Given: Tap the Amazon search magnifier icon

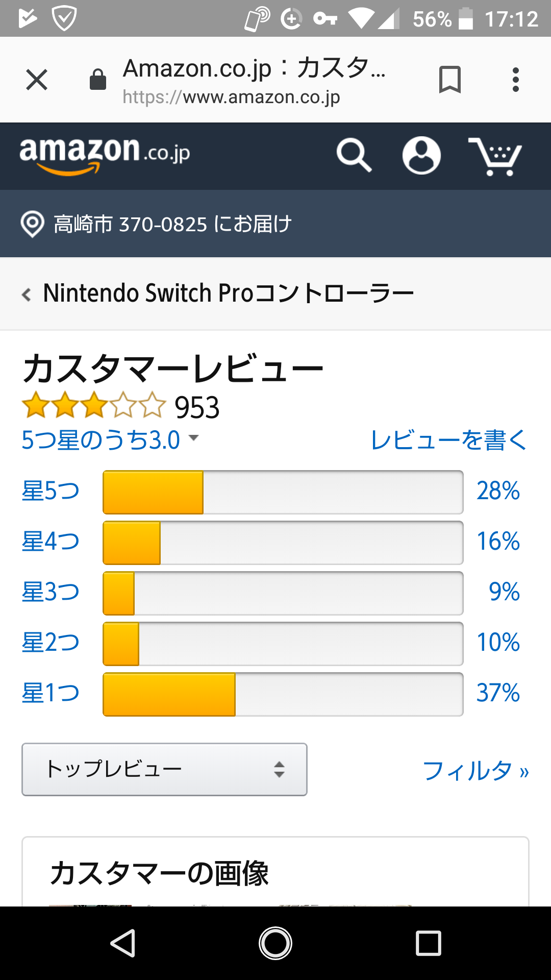Looking at the screenshot, I should [x=354, y=155].
